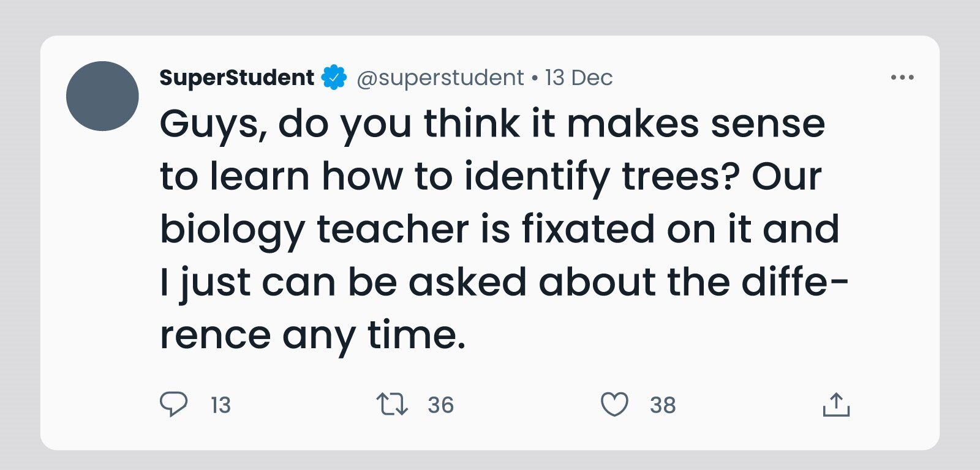The image size is (980, 470).
Task: Click the SuperStudent profile avatar
Action: 102,96
